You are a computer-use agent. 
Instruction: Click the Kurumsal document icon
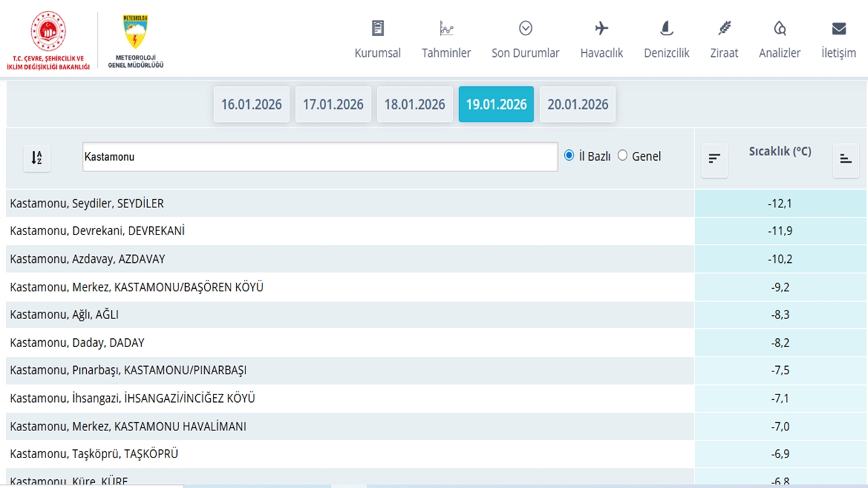[378, 28]
